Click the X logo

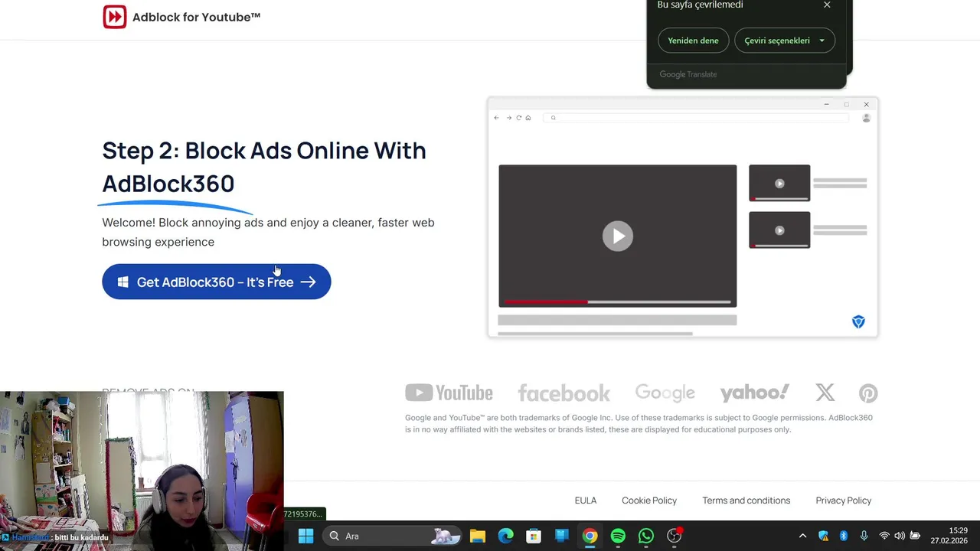pyautogui.click(x=825, y=393)
